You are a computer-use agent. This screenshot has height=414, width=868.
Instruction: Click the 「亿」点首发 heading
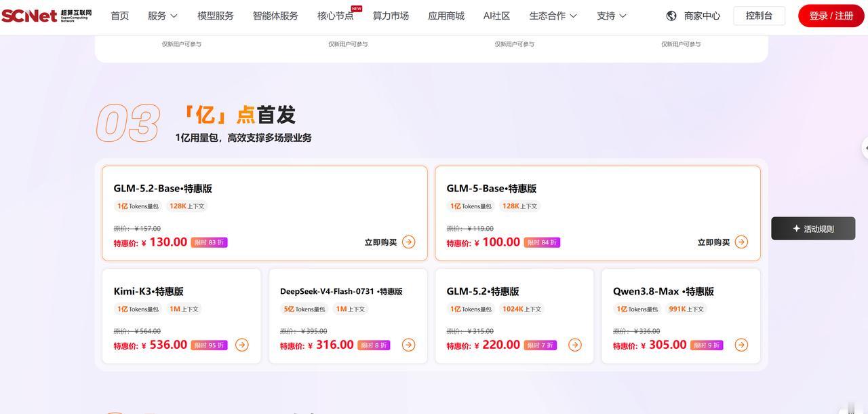click(x=239, y=115)
